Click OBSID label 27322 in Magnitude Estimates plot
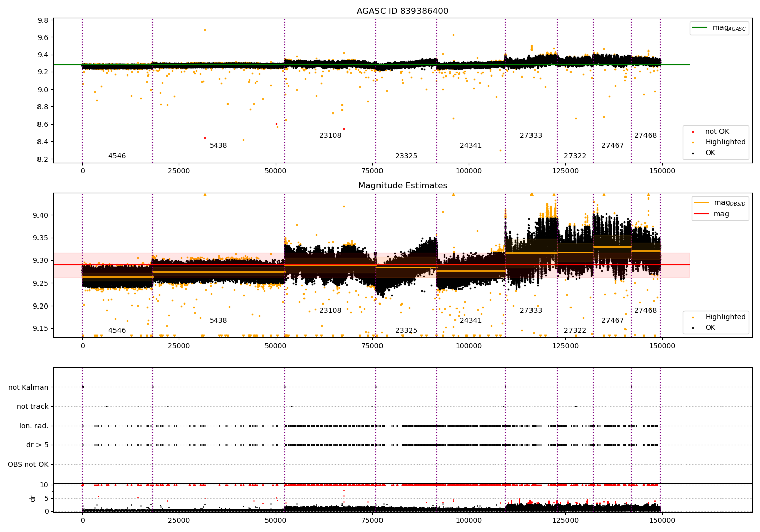Viewport: 760px width, 532px height. tap(575, 331)
